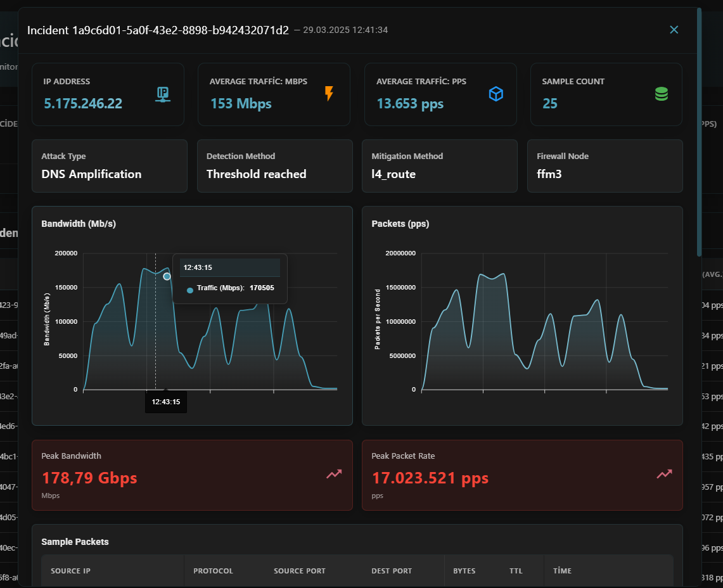Click the modal's vertical scrollbar thumb

coord(699,132)
